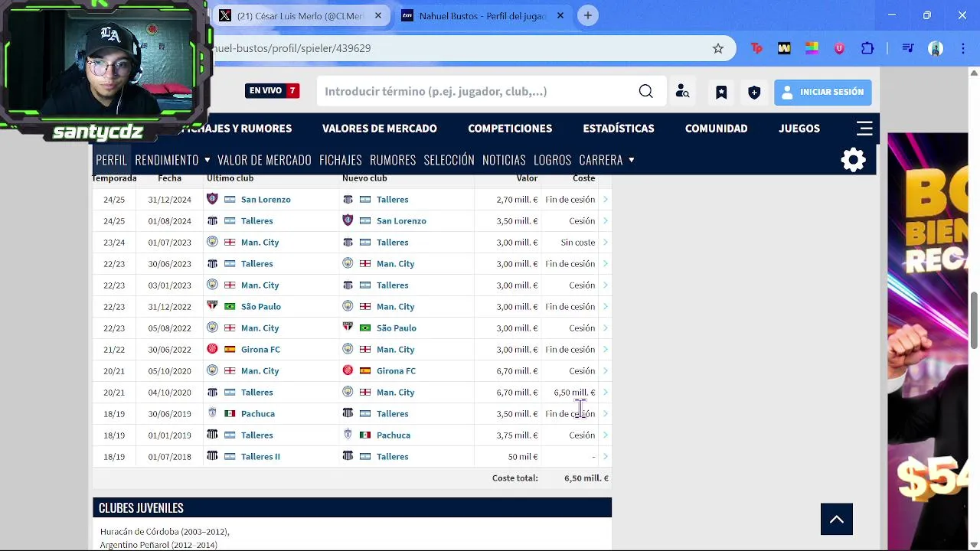Open the Chrome three-dot menu
Image resolution: width=980 pixels, height=551 pixels.
(962, 48)
